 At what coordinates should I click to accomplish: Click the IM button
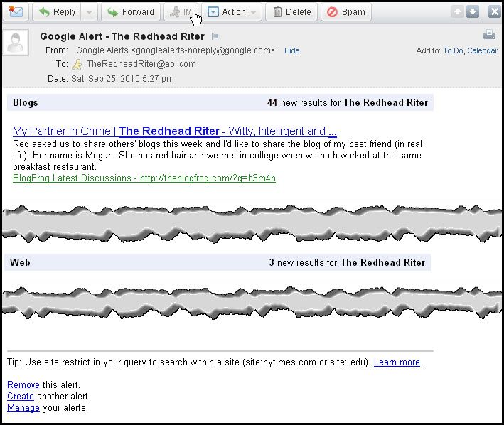tap(181, 12)
